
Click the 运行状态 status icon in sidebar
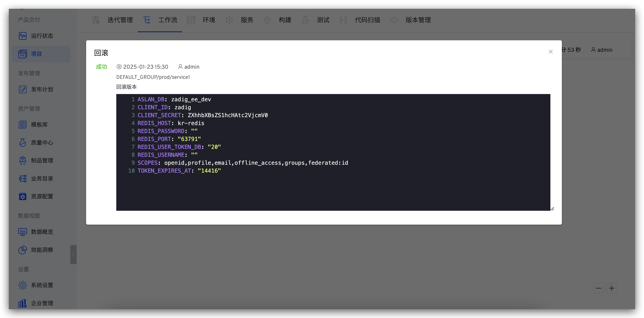pos(22,36)
